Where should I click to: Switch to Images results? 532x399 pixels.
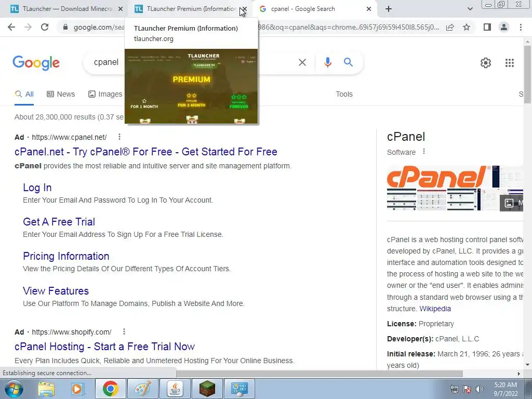click(x=105, y=94)
